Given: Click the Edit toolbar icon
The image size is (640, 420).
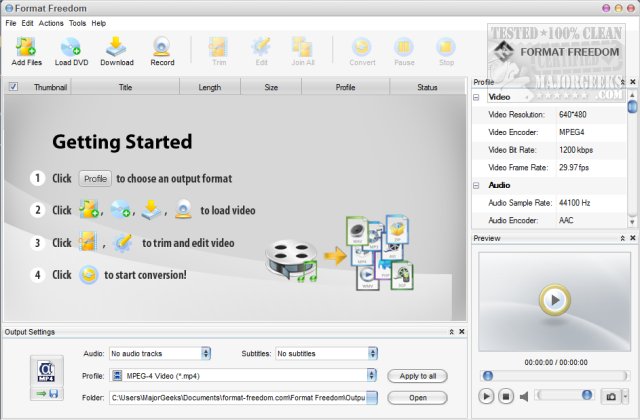Looking at the screenshot, I should (x=261, y=47).
